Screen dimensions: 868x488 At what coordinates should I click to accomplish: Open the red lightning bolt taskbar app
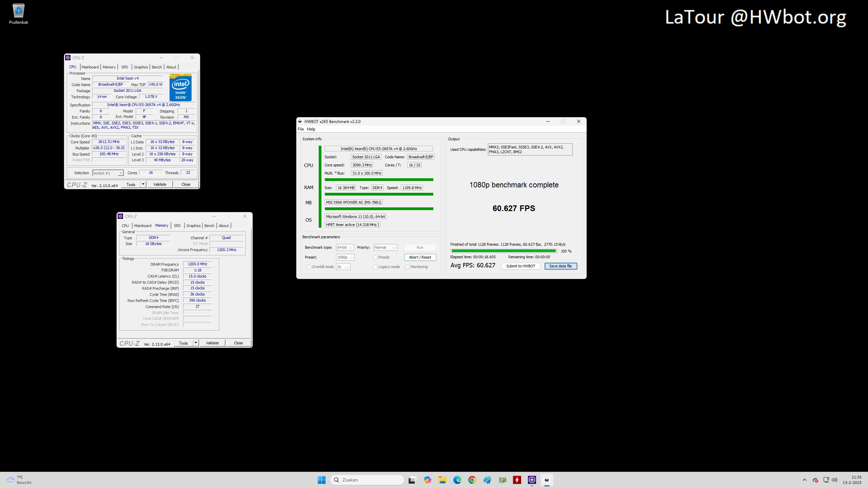(517, 480)
